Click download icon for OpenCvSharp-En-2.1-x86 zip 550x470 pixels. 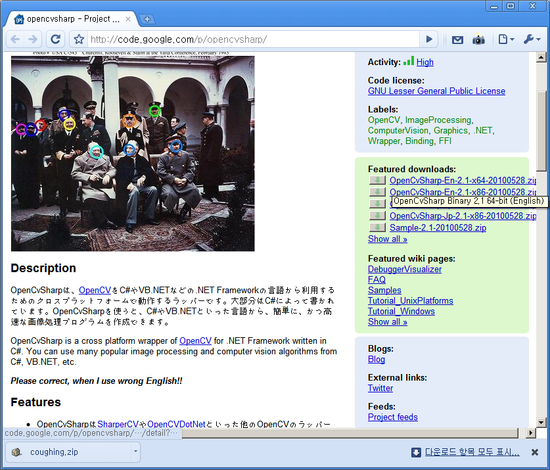coord(377,192)
